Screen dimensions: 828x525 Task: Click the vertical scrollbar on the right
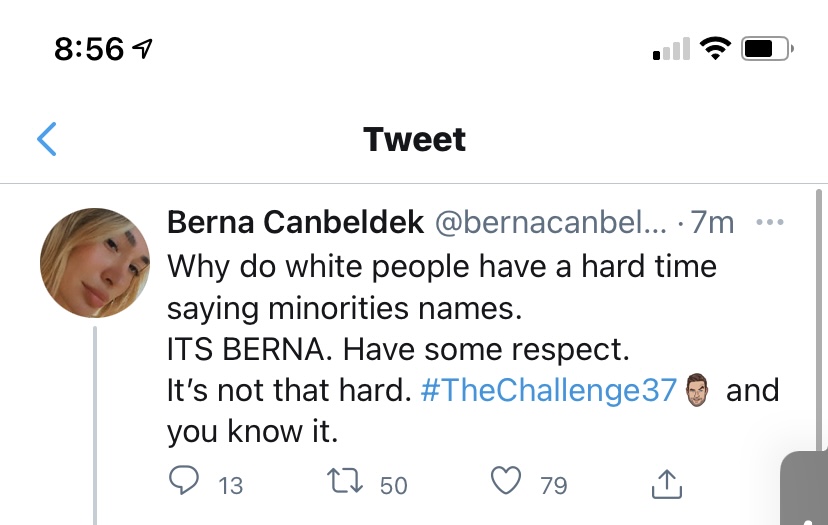pos(819,319)
